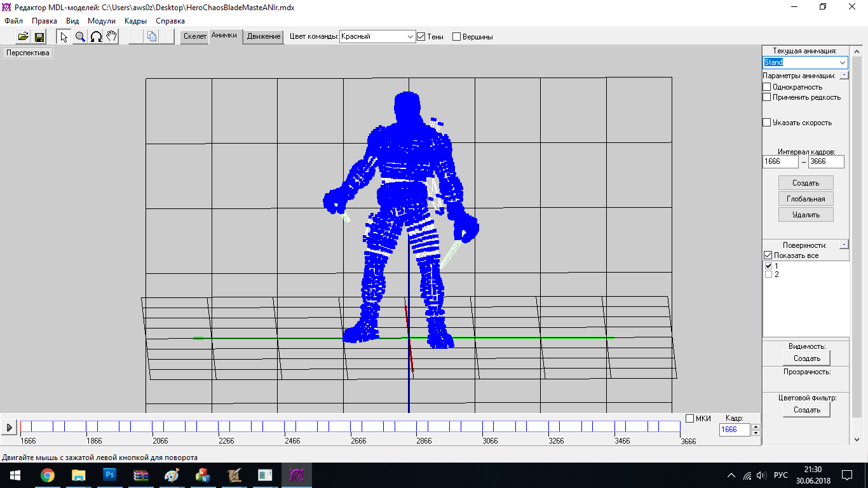Select the hand pan tool
This screenshot has height=488, width=868.
coord(111,37)
